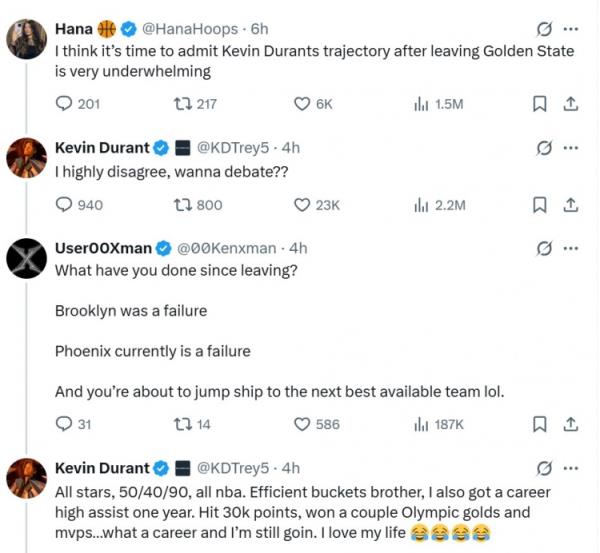Open more options on User00Xman's tweet

pos(571,248)
